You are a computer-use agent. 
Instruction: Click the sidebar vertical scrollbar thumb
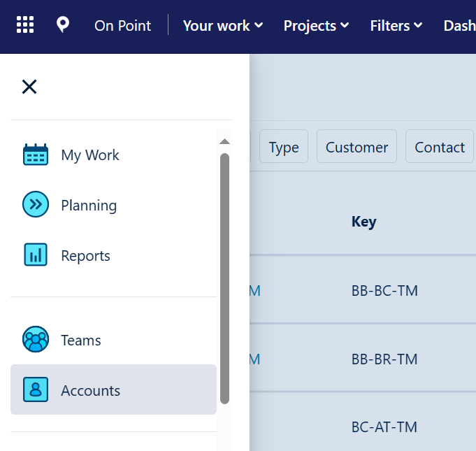(x=224, y=278)
